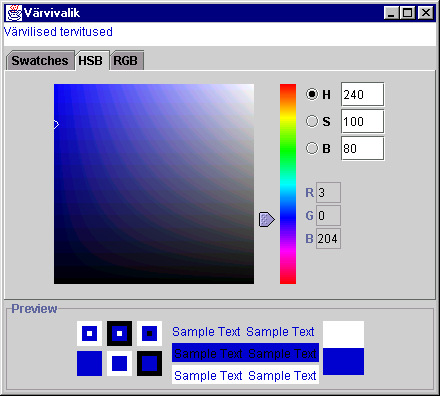Click the black-bordered blue square preview icon
440x396 pixels.
[149, 363]
